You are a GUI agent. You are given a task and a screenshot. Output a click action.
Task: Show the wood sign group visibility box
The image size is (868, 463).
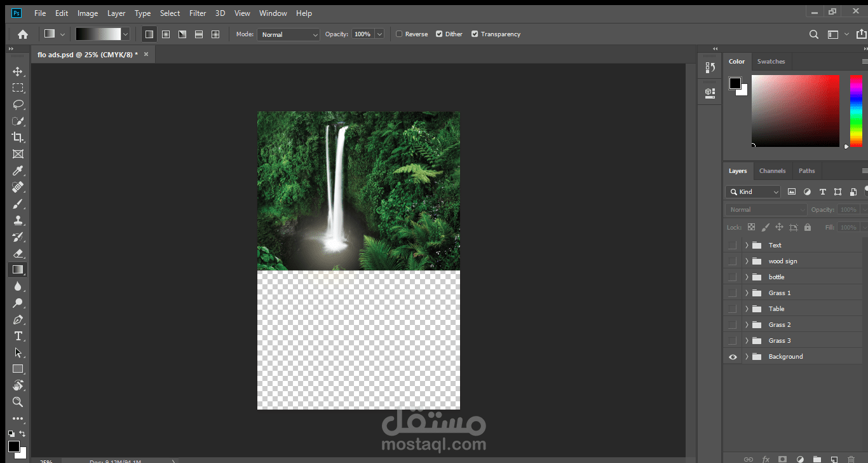pos(733,261)
